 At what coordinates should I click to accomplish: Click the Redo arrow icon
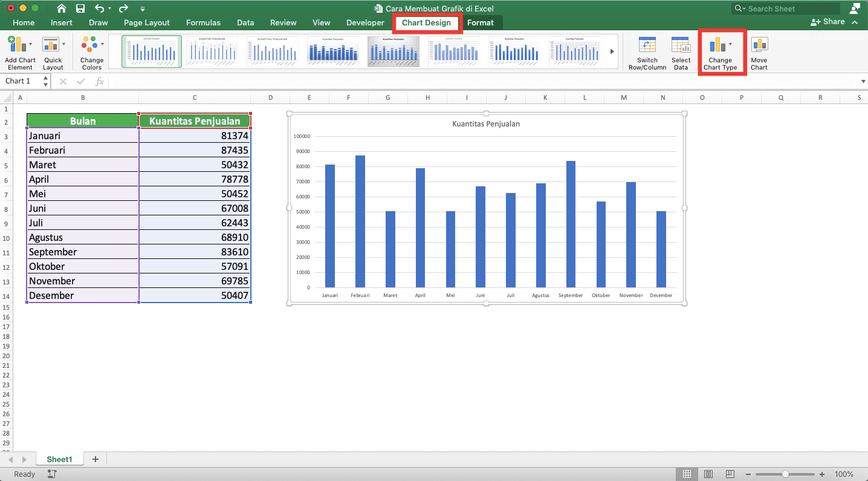point(123,8)
